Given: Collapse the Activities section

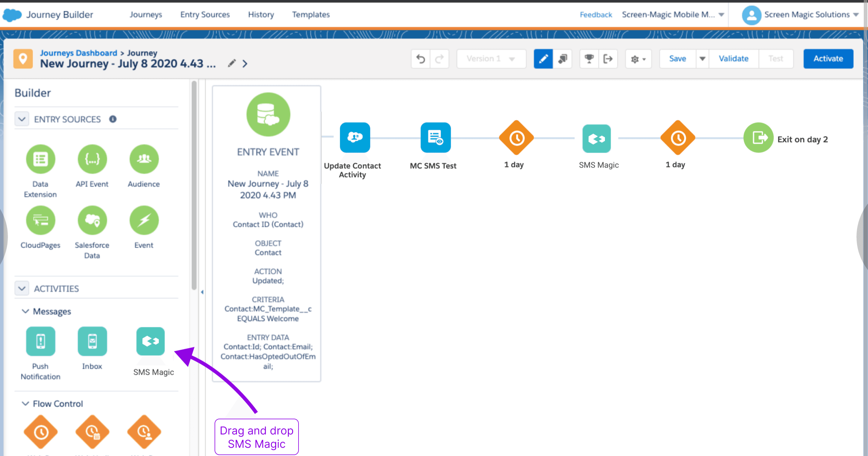Looking at the screenshot, I should click(x=22, y=289).
